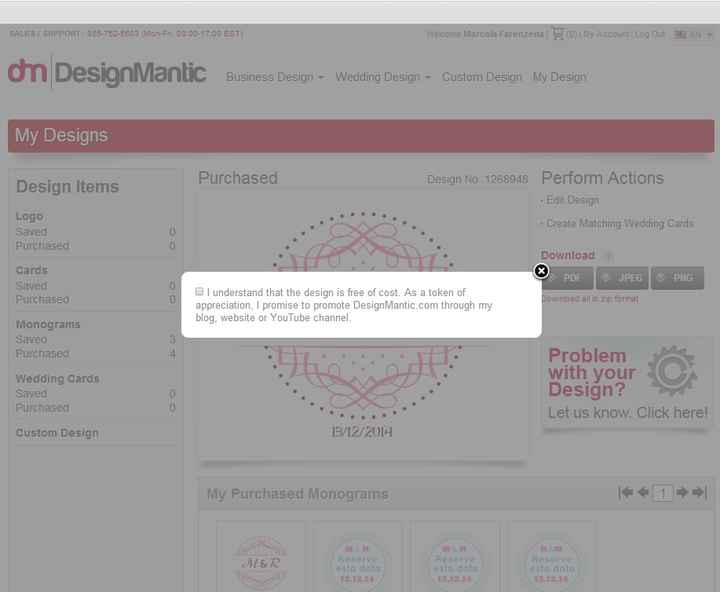Click the large monogram design preview
Image resolution: width=720 pixels, height=592 pixels.
pos(363,324)
